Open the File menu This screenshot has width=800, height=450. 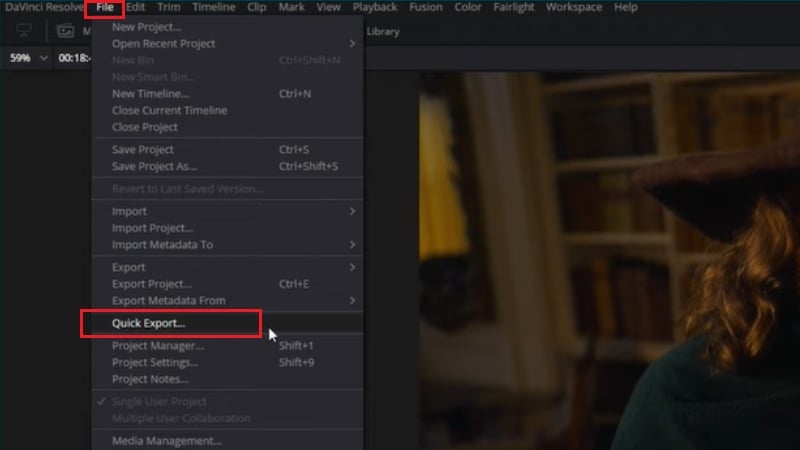point(105,7)
